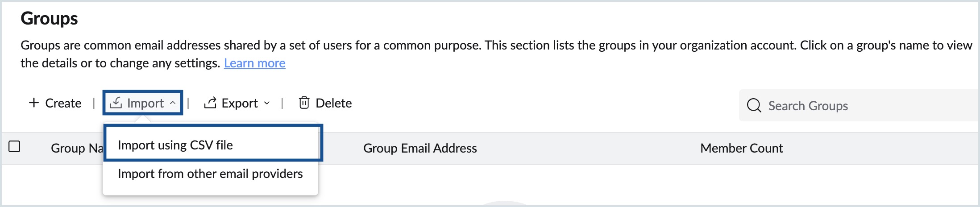Tick the select-all groups checkbox

click(15, 146)
